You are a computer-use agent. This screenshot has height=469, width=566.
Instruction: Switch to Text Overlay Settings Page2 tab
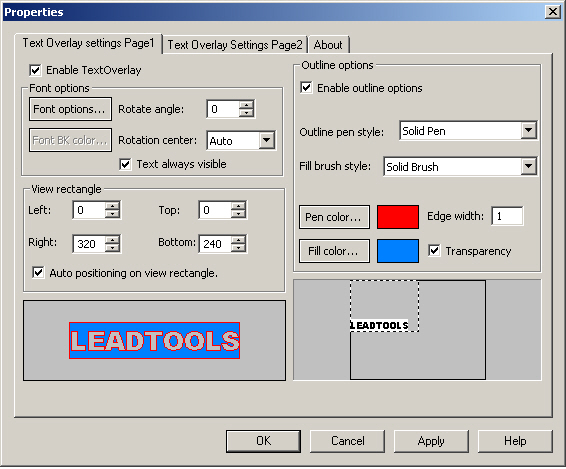[x=235, y=45]
